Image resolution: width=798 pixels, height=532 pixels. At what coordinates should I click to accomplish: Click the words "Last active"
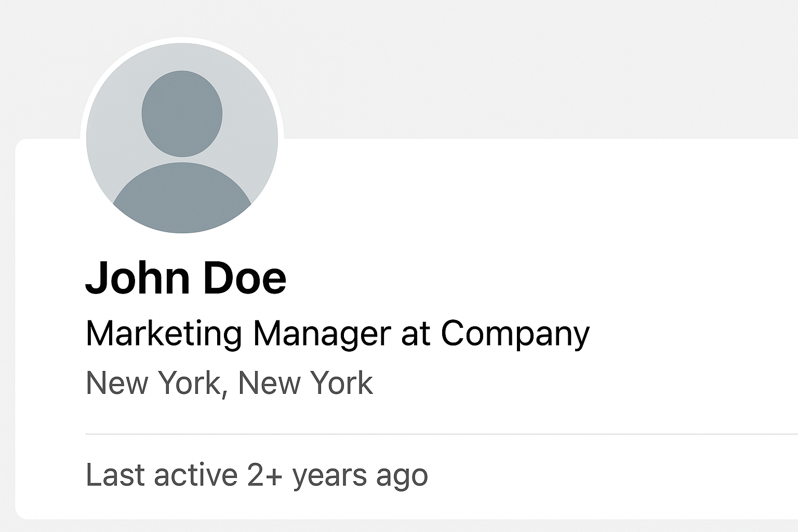162,475
